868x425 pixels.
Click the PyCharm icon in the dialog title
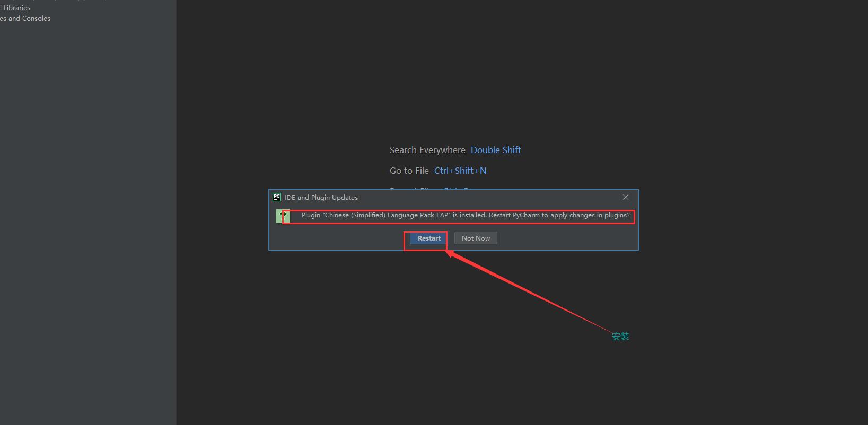coord(277,197)
